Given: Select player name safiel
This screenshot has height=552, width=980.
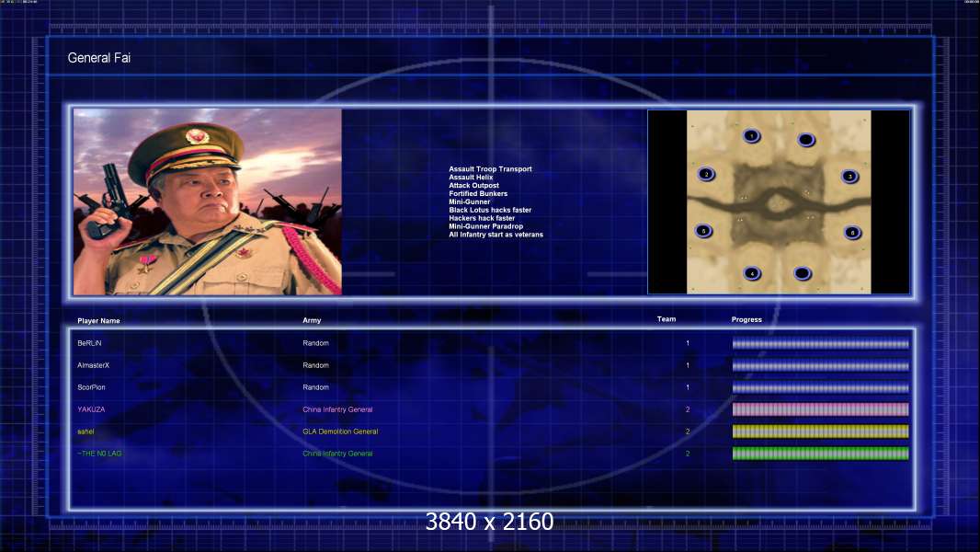Looking at the screenshot, I should (85, 431).
